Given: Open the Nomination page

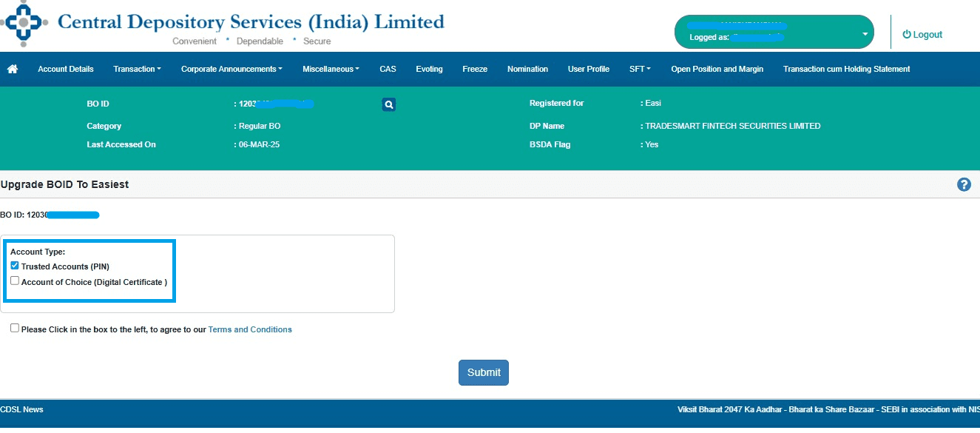Looking at the screenshot, I should pyautogui.click(x=527, y=69).
